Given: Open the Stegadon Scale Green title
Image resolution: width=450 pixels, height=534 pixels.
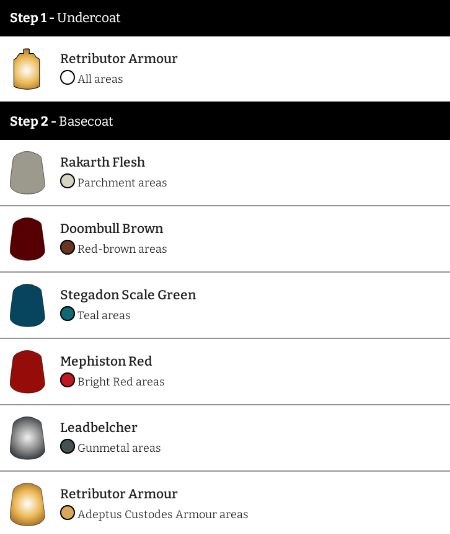Looking at the screenshot, I should coord(128,295).
